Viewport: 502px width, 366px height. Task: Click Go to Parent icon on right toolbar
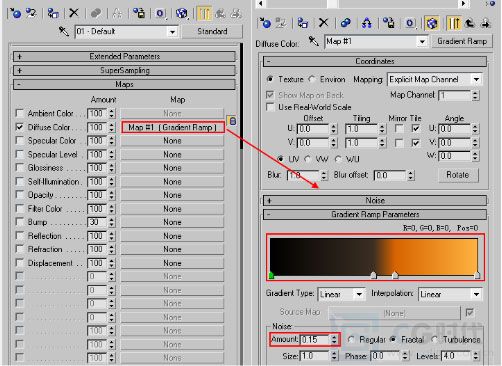point(470,23)
